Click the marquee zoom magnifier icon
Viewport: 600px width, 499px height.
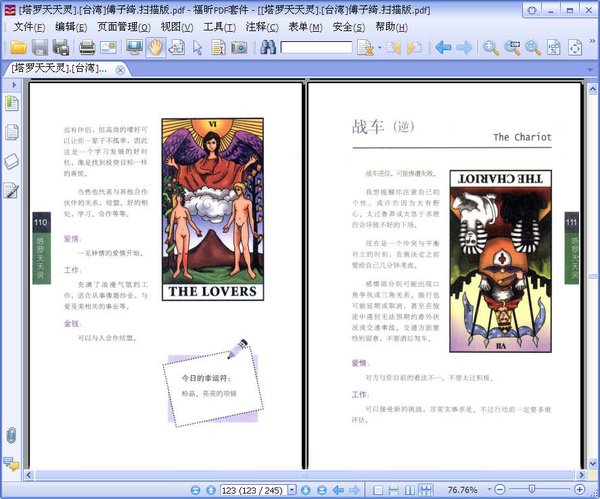tap(512, 48)
